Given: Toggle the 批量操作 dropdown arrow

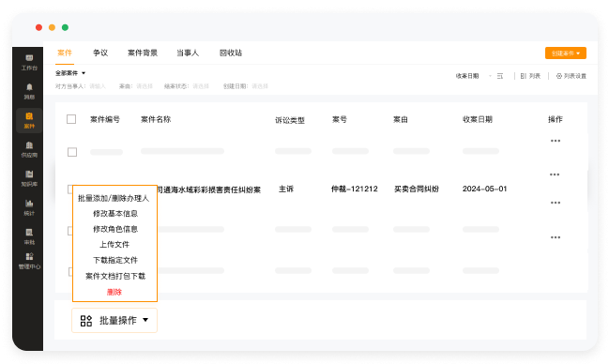Looking at the screenshot, I should click(145, 320).
